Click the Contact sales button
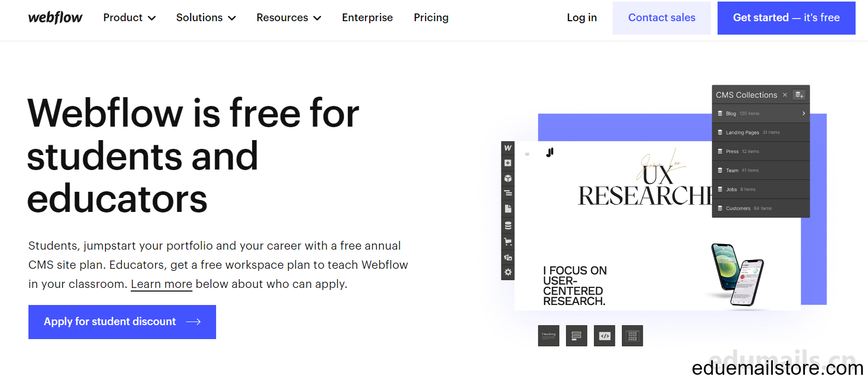868x382 pixels. pyautogui.click(x=661, y=18)
